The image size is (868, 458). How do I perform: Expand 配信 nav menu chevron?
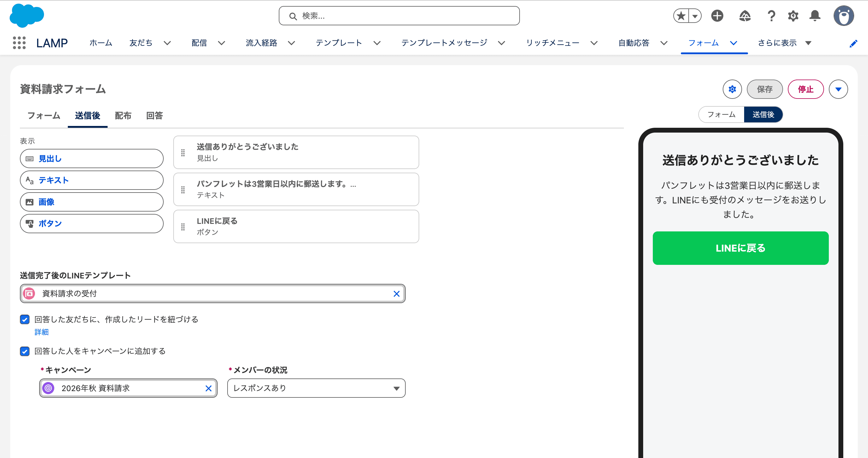pyautogui.click(x=222, y=43)
